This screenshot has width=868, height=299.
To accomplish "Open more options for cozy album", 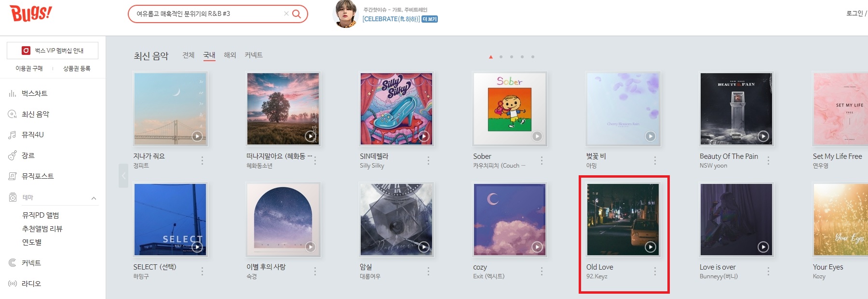I will [x=542, y=272].
